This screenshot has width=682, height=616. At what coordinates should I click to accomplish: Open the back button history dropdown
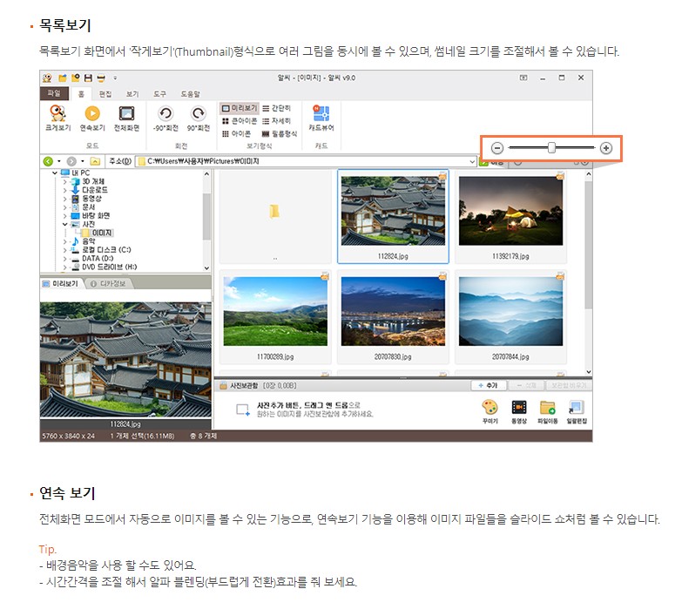click(x=58, y=161)
